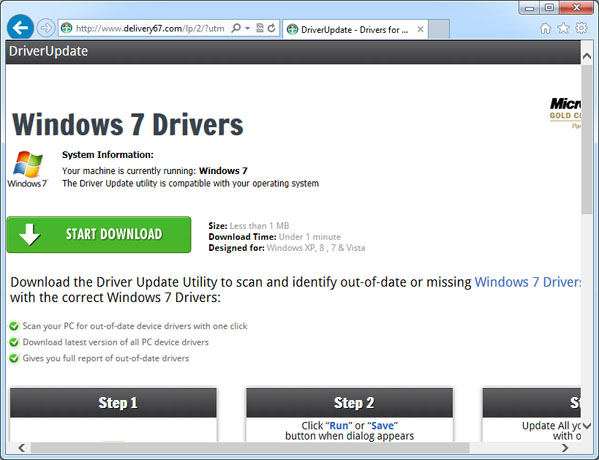Toggle Compatibility View icon in address bar
The height and width of the screenshot is (460, 599).
click(260, 28)
